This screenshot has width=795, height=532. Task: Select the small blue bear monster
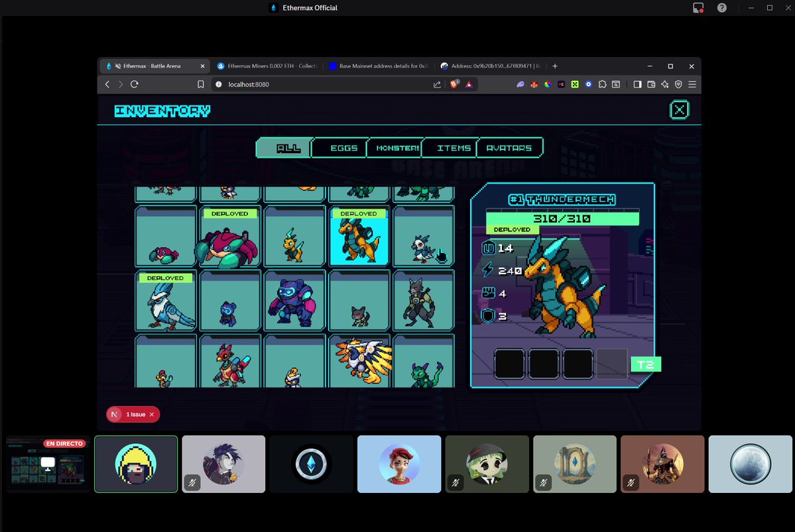click(229, 301)
